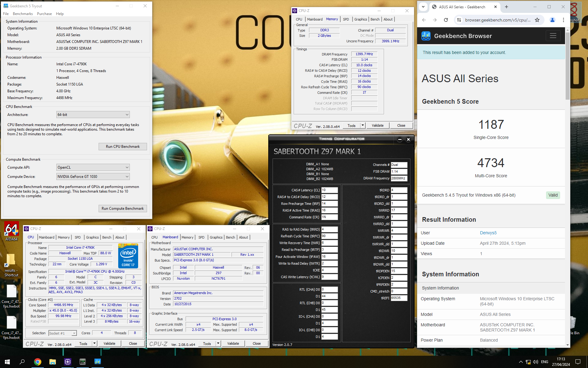Switch to SPD tab in CPU-Z Memory window
The height and width of the screenshot is (368, 588).
coord(346,19)
